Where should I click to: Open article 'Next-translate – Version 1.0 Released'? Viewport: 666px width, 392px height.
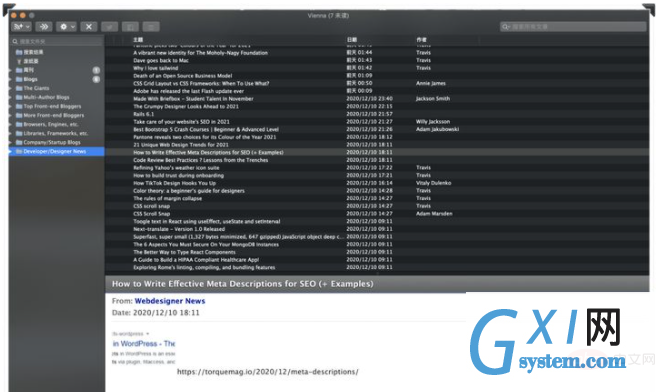[179, 229]
